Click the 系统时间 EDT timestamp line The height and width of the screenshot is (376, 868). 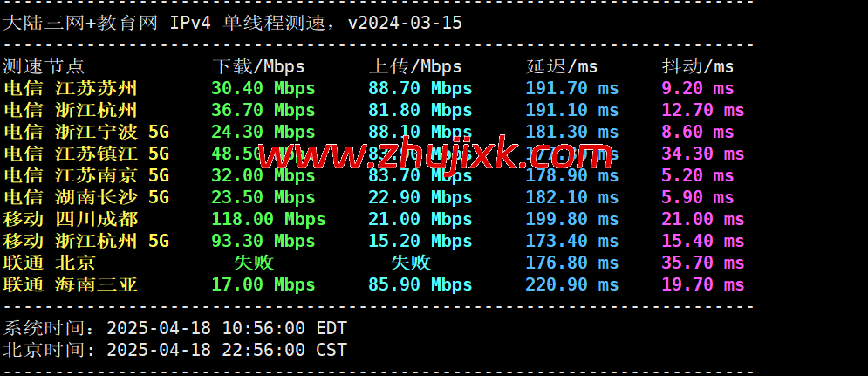(175, 328)
